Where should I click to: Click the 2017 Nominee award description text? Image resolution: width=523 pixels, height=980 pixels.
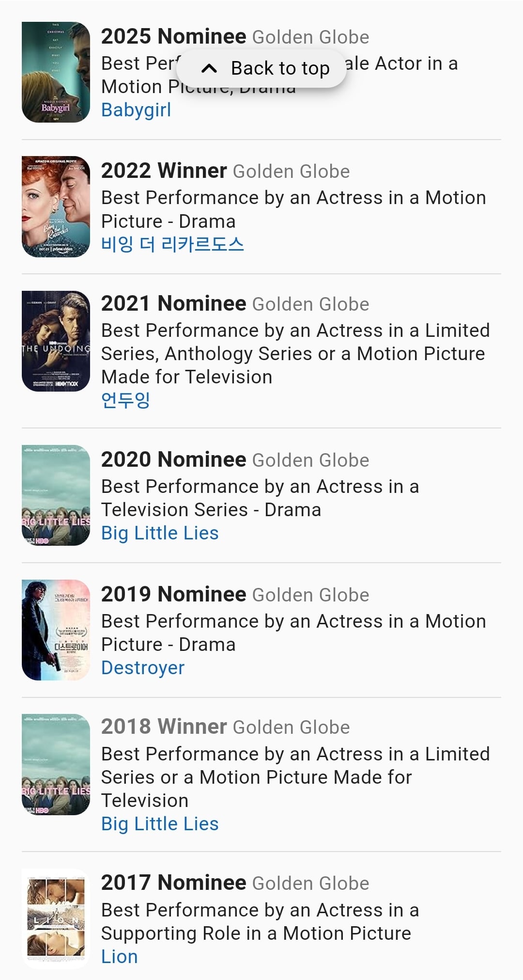[x=260, y=922]
